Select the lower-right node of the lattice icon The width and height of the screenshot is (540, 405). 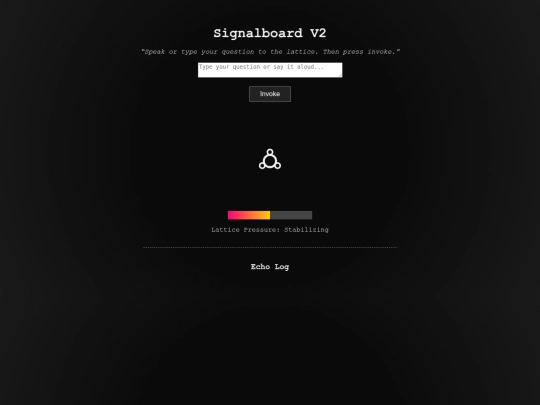coord(278,166)
